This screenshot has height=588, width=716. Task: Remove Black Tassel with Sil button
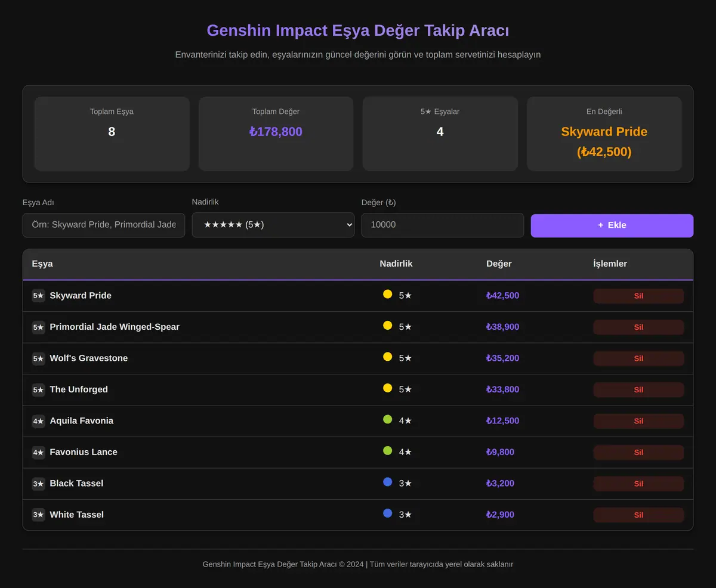point(638,484)
